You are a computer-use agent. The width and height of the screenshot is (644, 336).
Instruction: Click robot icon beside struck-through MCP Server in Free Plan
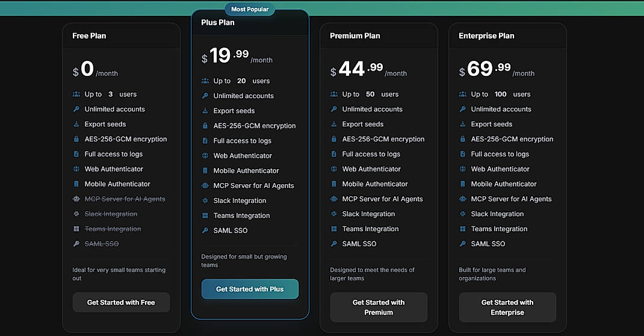76,199
